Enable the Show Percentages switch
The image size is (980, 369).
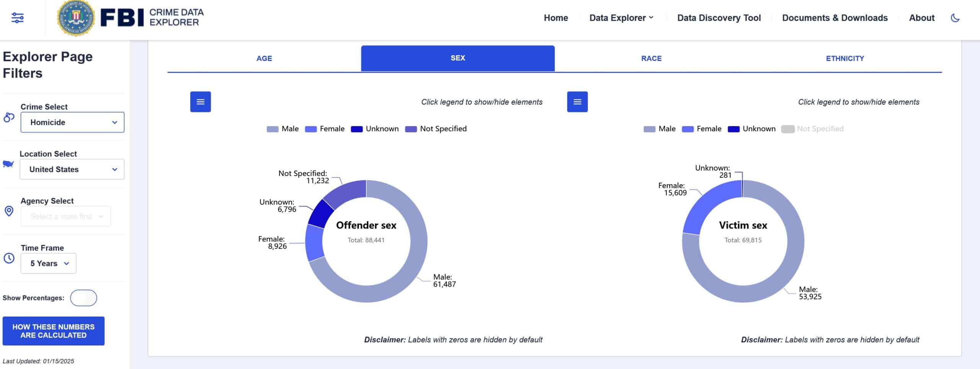point(83,298)
